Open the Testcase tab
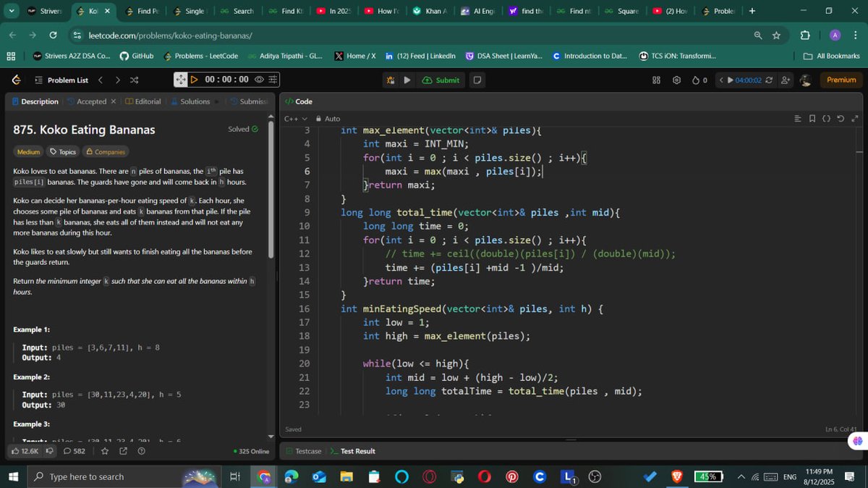The image size is (868, 488). (x=304, y=451)
